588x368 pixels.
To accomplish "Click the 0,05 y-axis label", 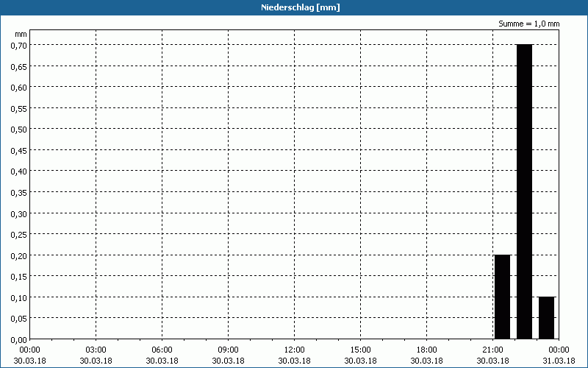I will pyautogui.click(x=18, y=319).
